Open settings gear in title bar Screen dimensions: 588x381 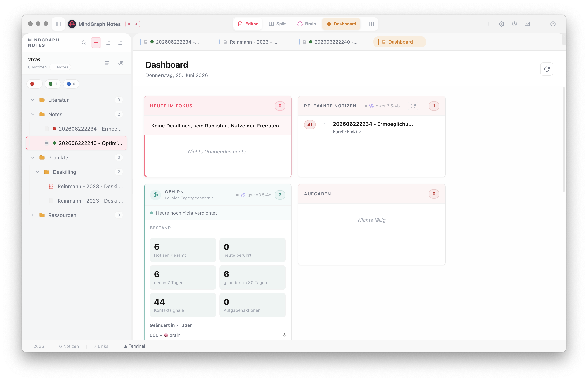point(501,24)
